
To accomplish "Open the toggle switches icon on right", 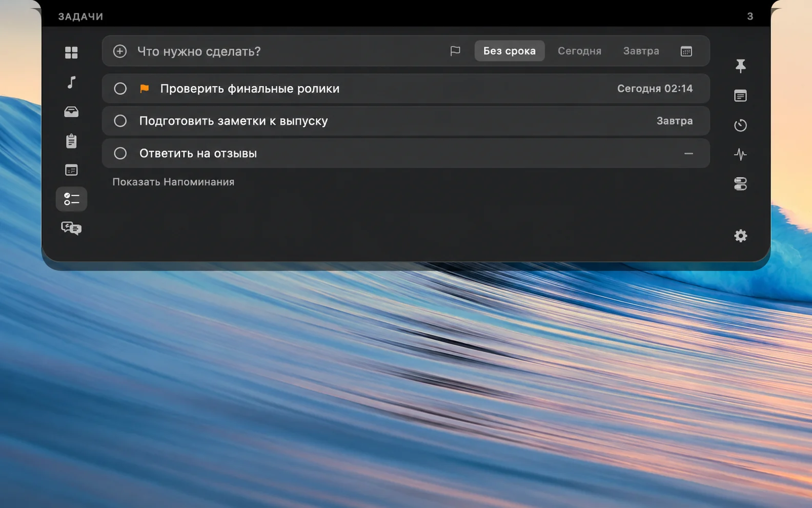I will pyautogui.click(x=740, y=184).
